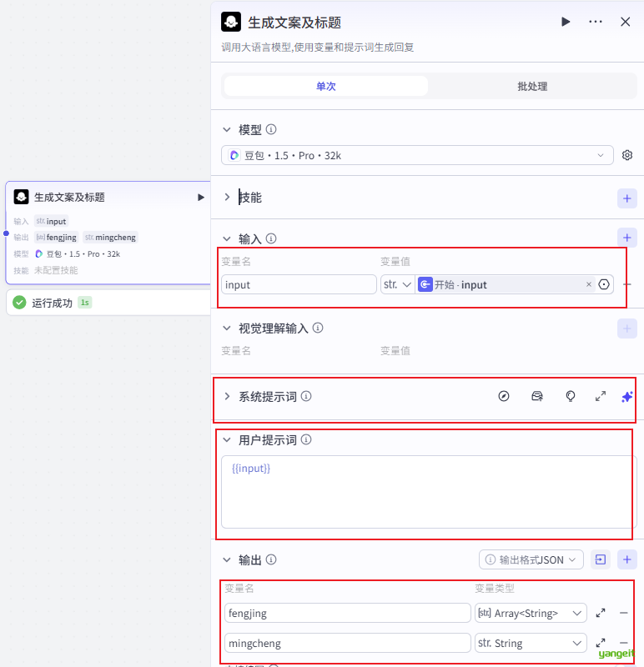The image size is (644, 667).
Task: Change the Array<String> type for fengjing
Action: tap(530, 613)
